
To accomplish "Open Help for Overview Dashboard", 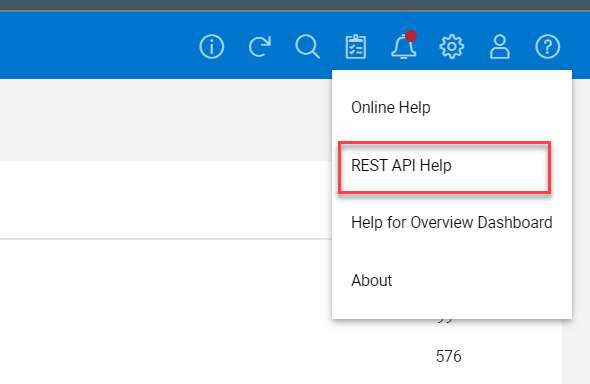I will coord(452,223).
